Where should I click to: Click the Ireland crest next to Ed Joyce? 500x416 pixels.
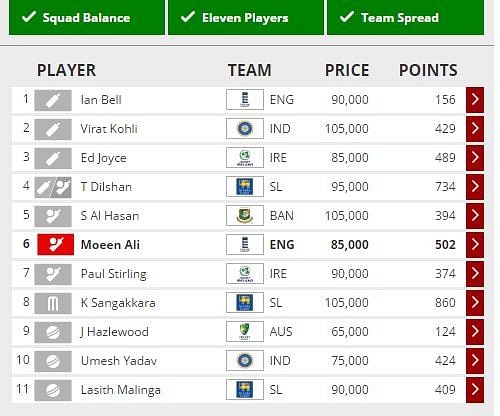[x=245, y=157]
